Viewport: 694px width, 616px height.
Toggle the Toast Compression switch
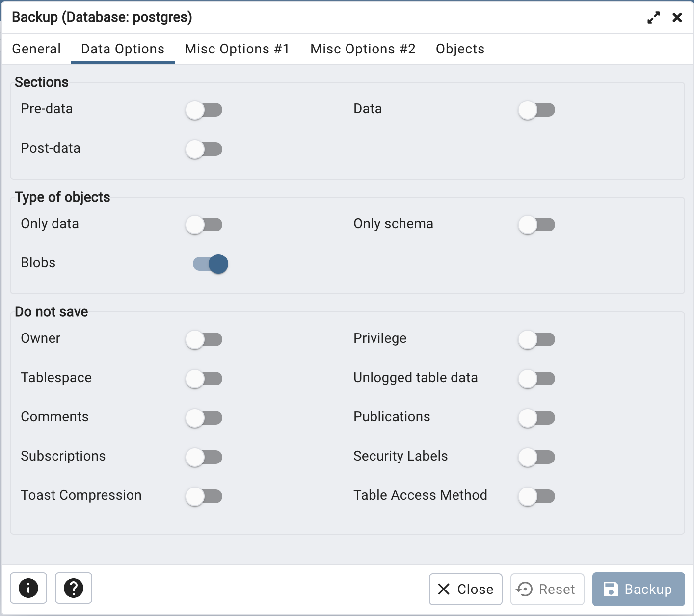(x=204, y=496)
